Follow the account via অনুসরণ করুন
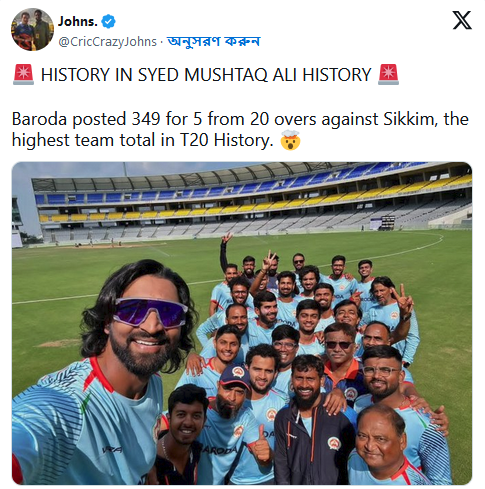This screenshot has width=485, height=489. point(213,41)
